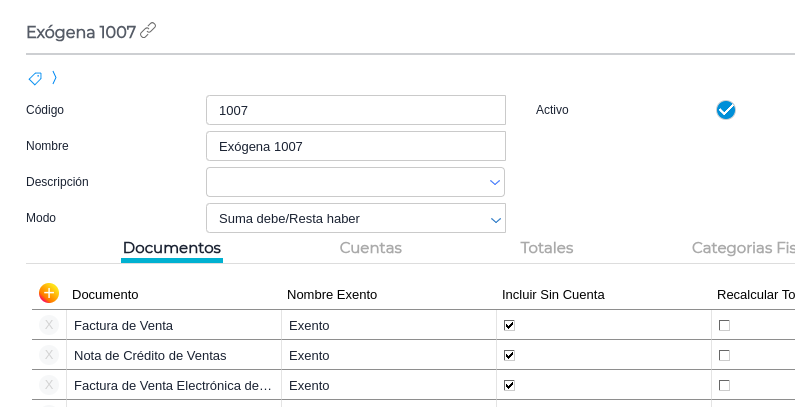This screenshot has height=407, width=795.
Task: Open the Modo dropdown
Action: point(494,218)
